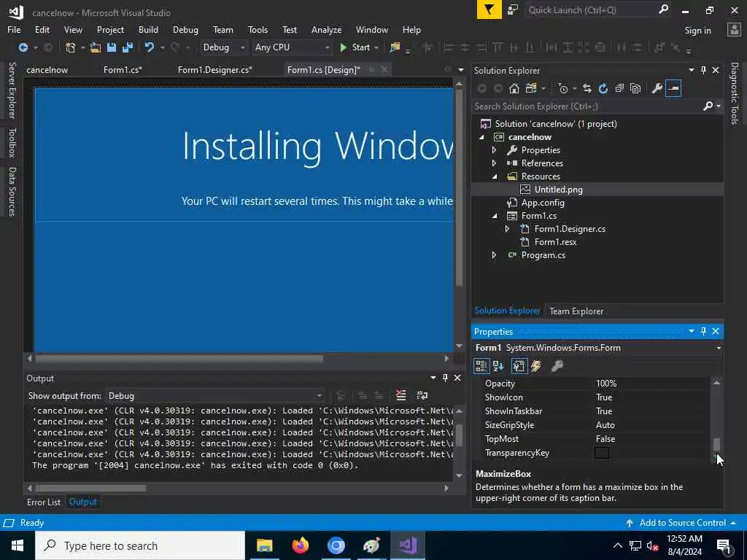Click the Properties grid vertical scrollbar thumb
This screenshot has width=747, height=560.
click(716, 444)
